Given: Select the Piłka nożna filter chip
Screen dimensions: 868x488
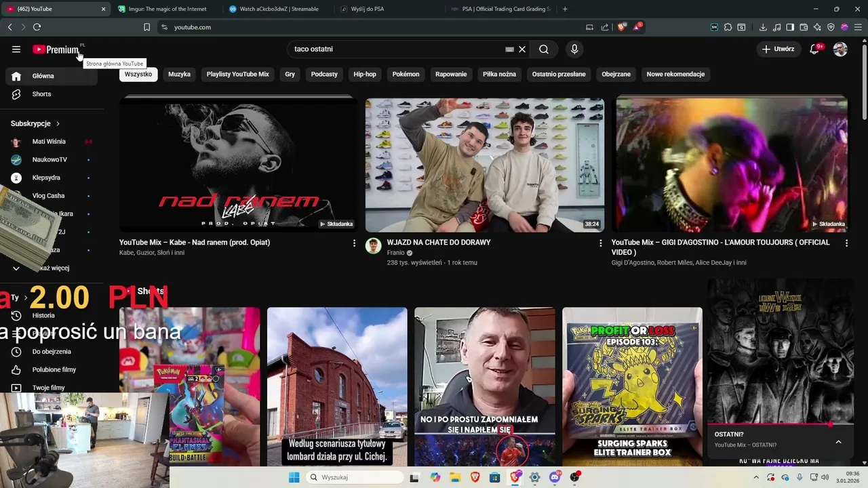Looking at the screenshot, I should [499, 74].
